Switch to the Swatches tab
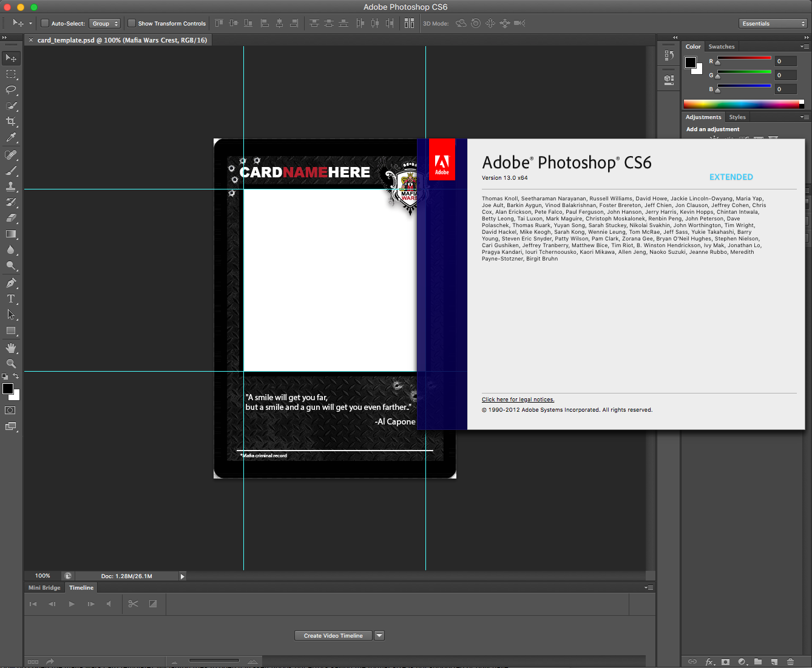Image resolution: width=812 pixels, height=668 pixels. coord(722,47)
